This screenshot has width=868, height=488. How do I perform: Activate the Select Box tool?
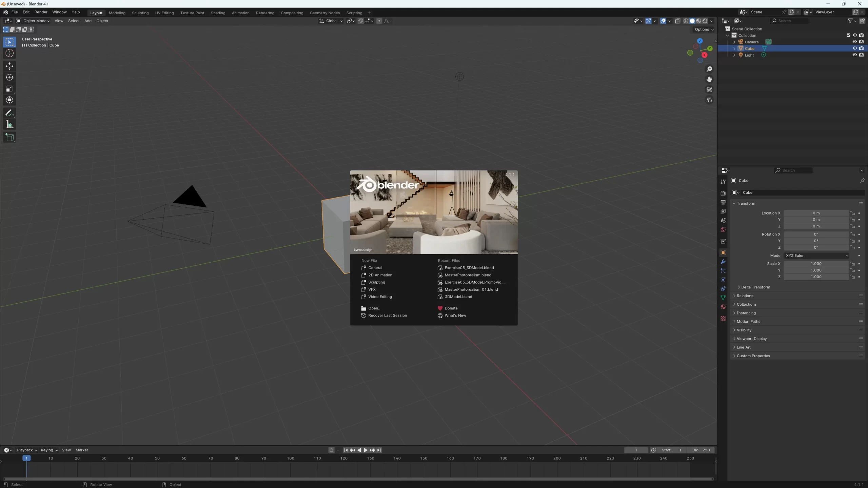click(9, 42)
